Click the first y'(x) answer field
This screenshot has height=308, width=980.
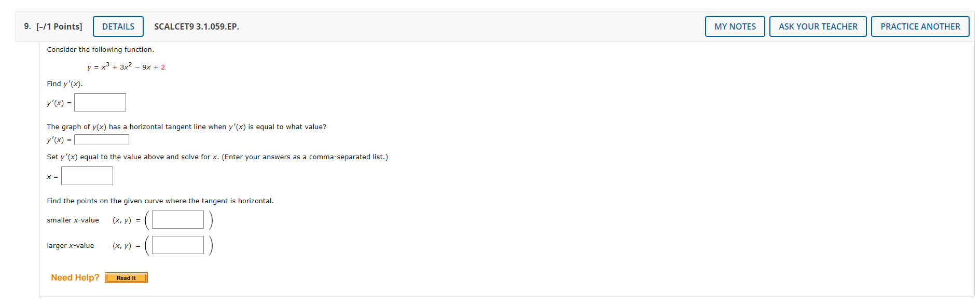click(x=100, y=102)
